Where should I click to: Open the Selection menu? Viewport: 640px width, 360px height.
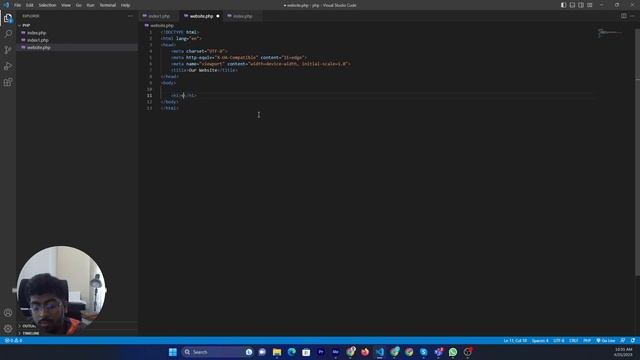click(47, 5)
